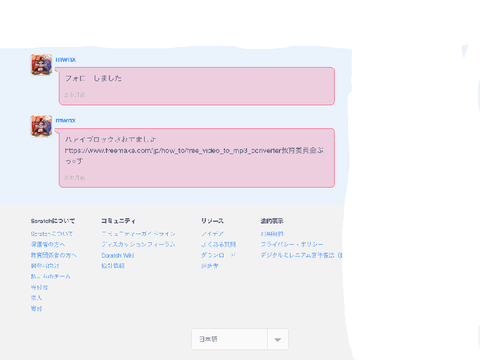Open the 利用規約 legal link

[x=272, y=234]
